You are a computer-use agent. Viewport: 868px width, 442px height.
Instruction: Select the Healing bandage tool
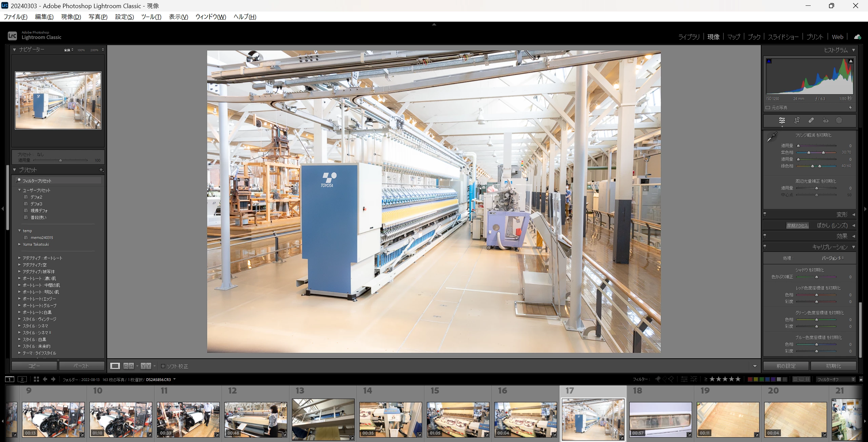(811, 120)
